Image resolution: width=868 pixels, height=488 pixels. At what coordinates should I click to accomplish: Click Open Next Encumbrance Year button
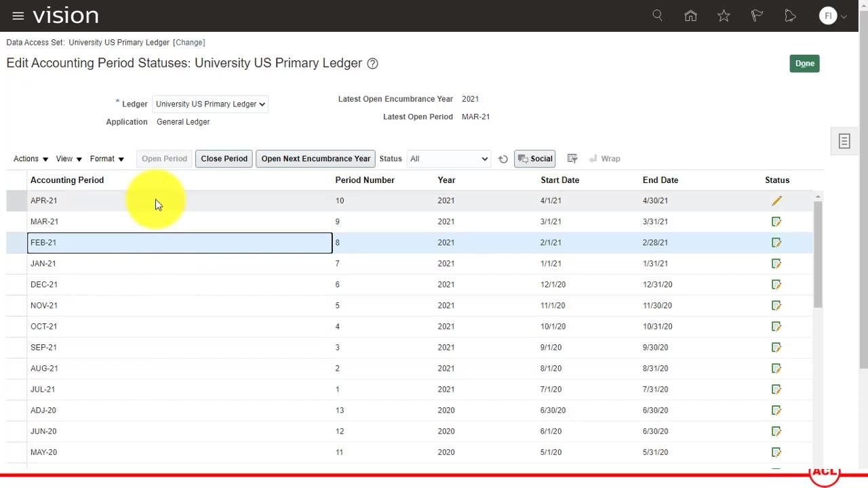tap(316, 159)
